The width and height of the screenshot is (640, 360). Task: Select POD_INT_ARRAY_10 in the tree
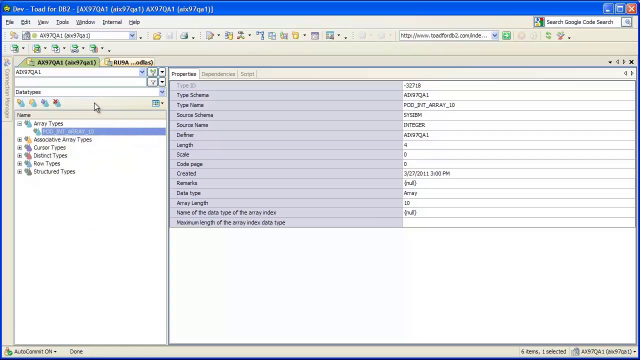pos(69,131)
